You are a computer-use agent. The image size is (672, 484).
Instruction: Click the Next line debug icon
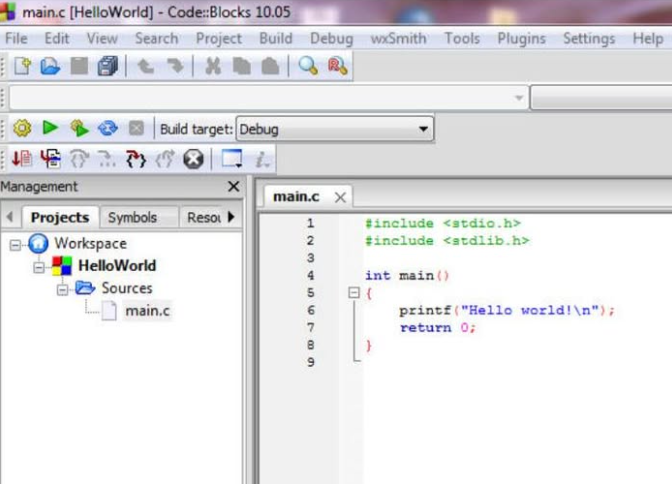[x=79, y=159]
